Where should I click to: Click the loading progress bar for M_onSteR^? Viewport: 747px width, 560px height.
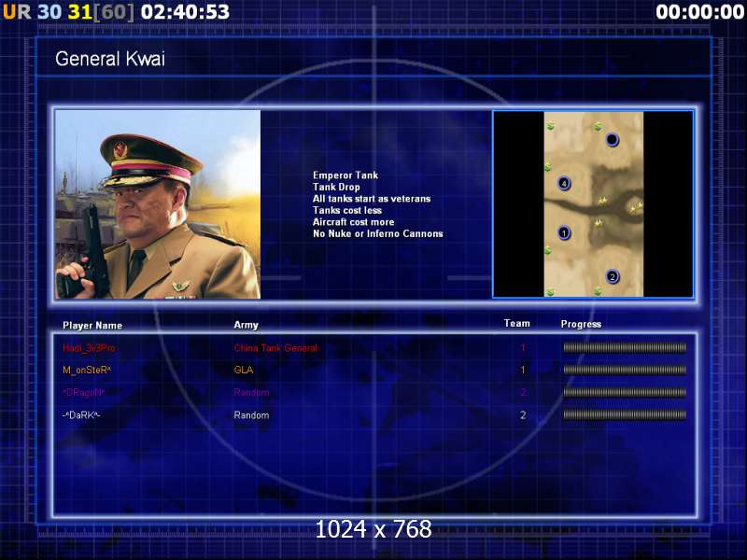pyautogui.click(x=625, y=370)
